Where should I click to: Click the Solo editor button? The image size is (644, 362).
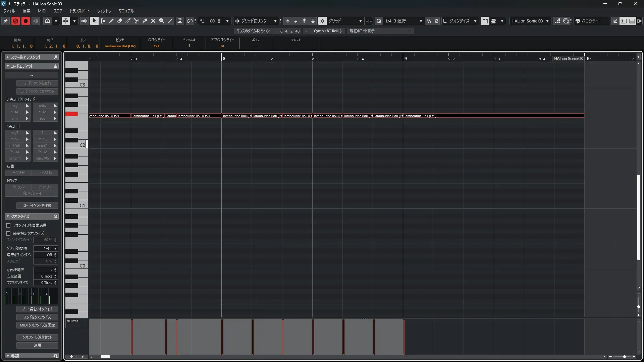coord(15,21)
